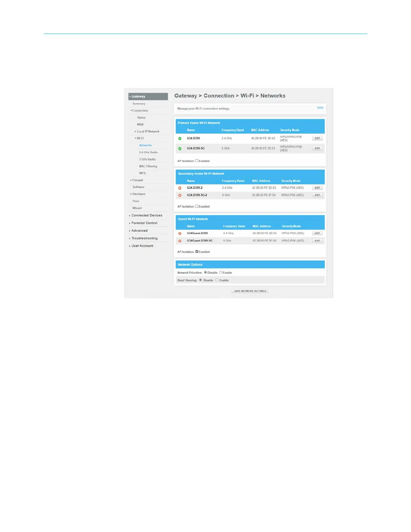Uncheck AP Isolation for Guest Wi-Fi Network
This screenshot has height=532, width=411.
pyautogui.click(x=197, y=252)
